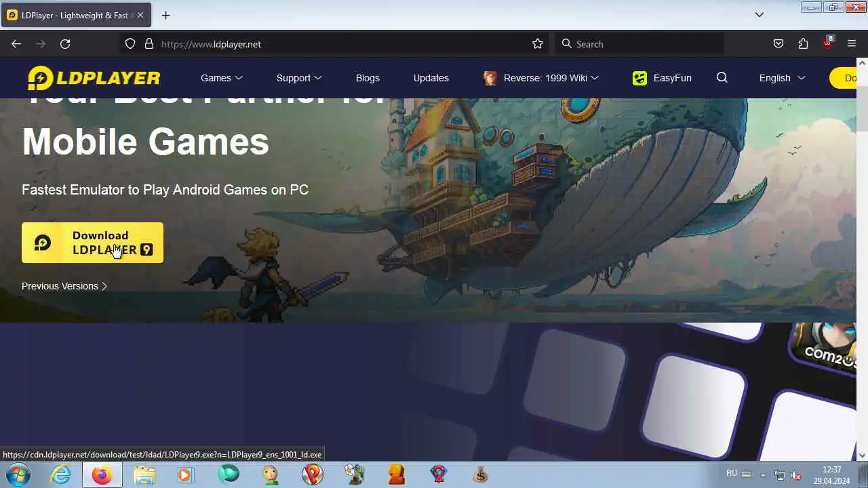Open Reverse: 1999 Wiki avatar menu
Screen dimensions: 868x488
tap(490, 78)
